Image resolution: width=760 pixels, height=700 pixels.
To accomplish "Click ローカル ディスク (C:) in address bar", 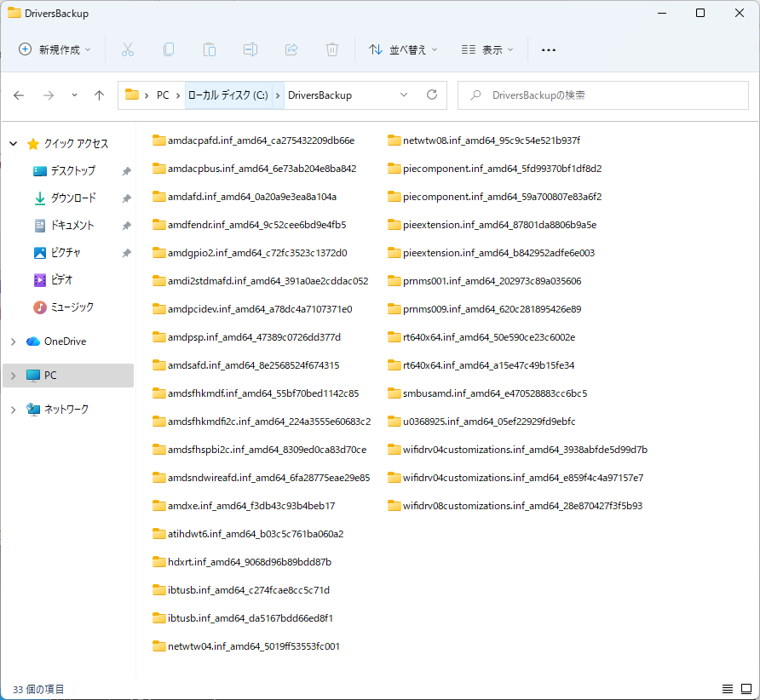I will click(x=227, y=95).
